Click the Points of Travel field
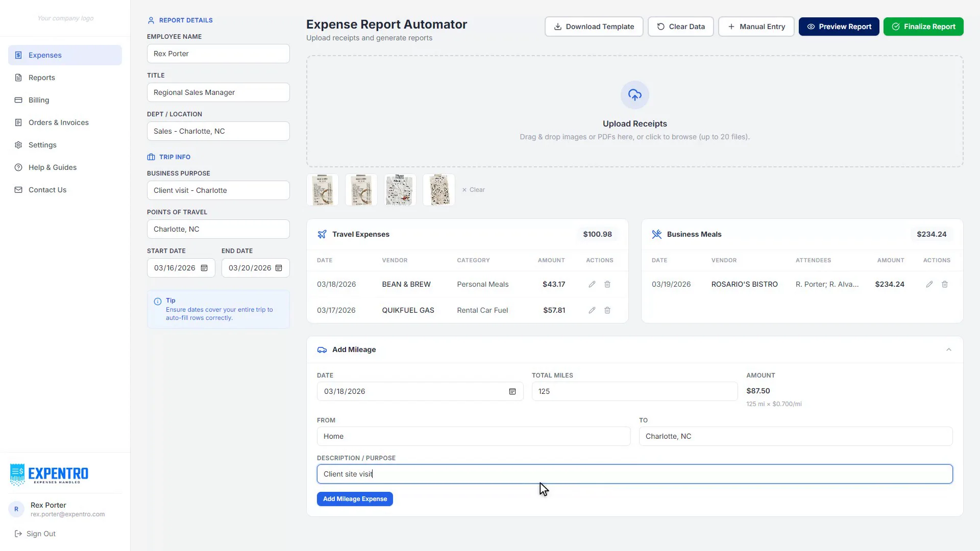This screenshot has width=980, height=551. 218,229
